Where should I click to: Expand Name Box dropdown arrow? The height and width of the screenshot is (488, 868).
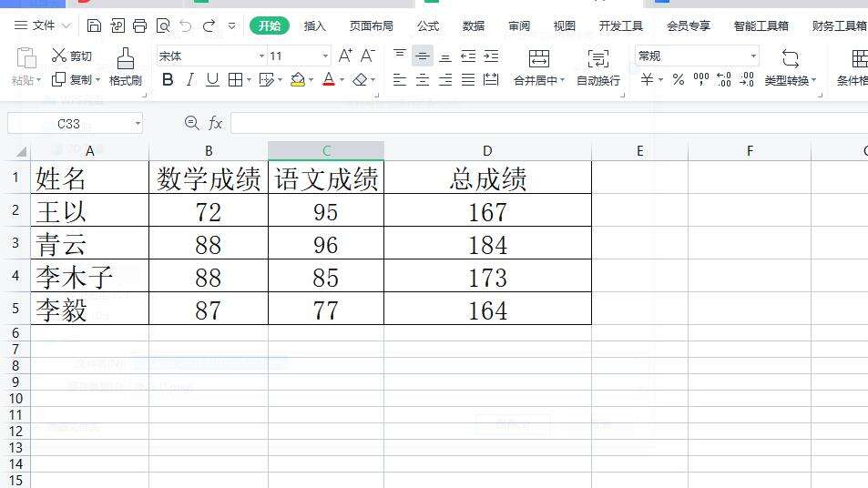coord(138,124)
